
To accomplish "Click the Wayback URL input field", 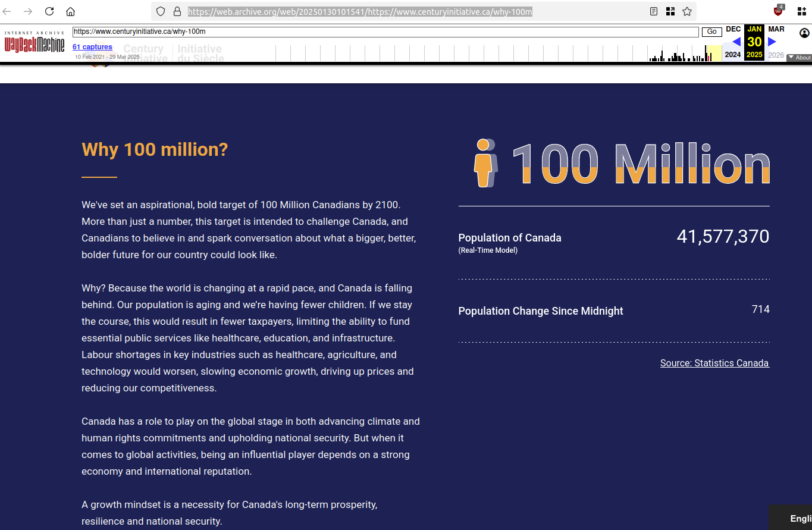I will (385, 32).
